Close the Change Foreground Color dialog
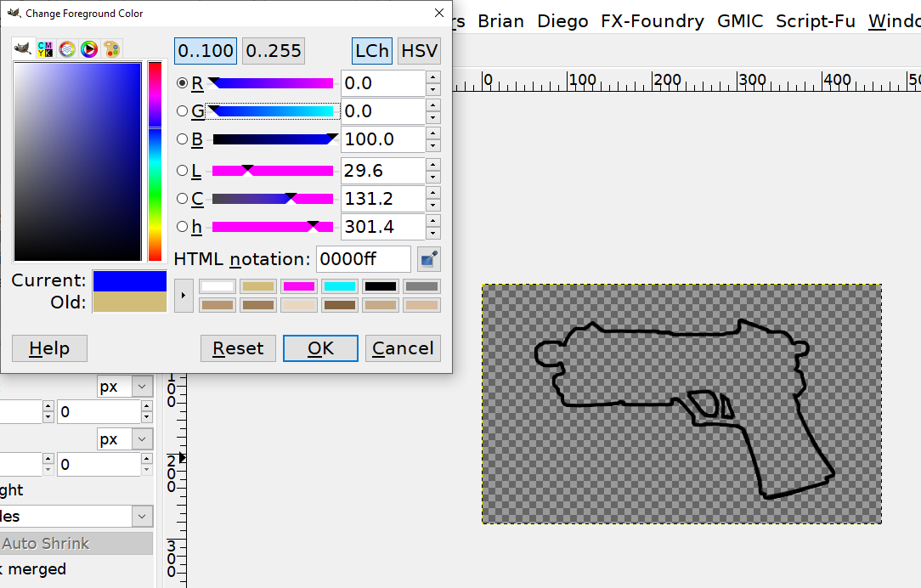 (438, 13)
